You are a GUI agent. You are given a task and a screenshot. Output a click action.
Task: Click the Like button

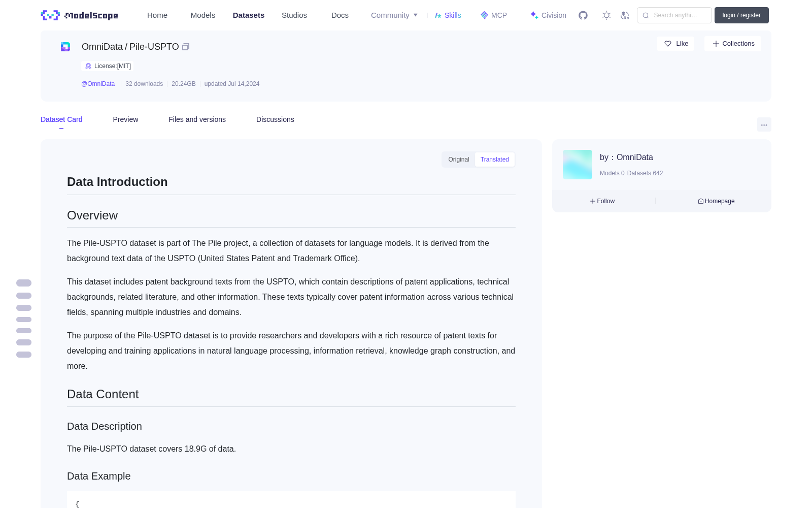[x=675, y=44]
